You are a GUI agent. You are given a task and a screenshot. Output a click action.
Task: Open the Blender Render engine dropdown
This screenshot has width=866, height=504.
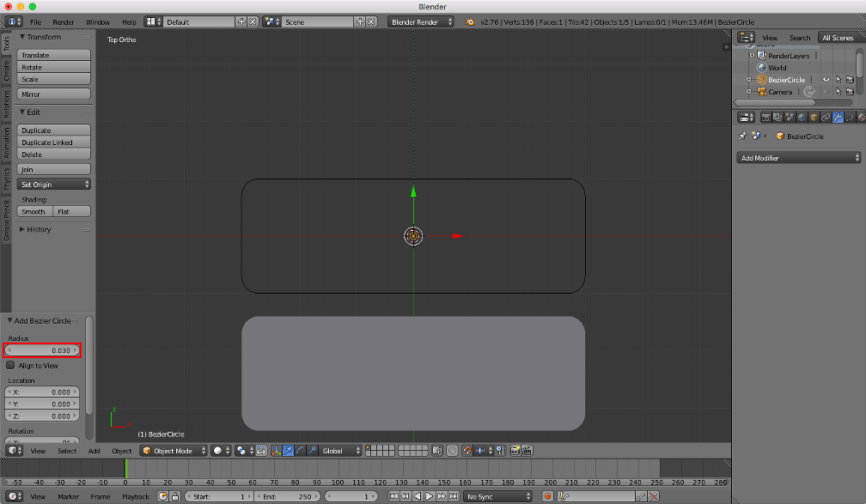[x=420, y=21]
